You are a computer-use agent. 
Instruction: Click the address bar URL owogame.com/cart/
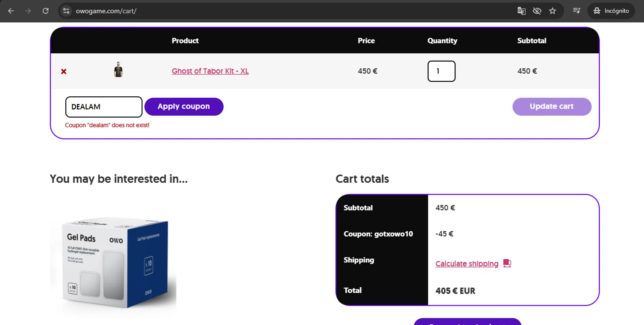tap(106, 11)
